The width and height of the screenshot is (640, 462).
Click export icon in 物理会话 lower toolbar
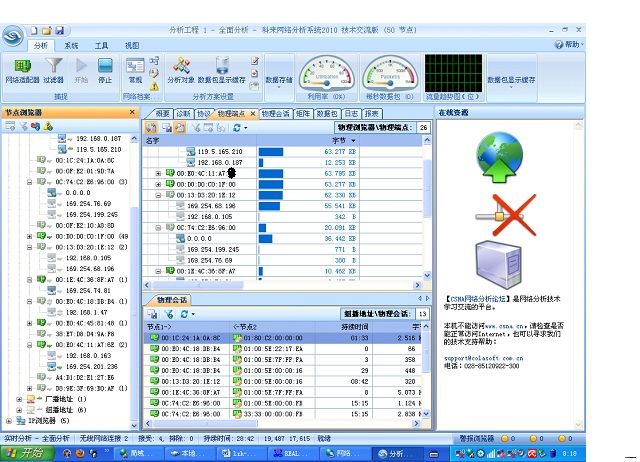coord(153,314)
